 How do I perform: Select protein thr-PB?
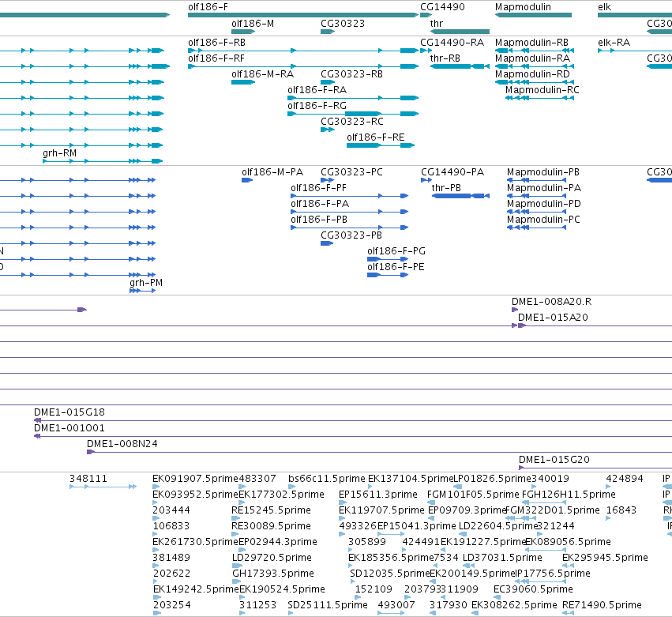pos(446,188)
